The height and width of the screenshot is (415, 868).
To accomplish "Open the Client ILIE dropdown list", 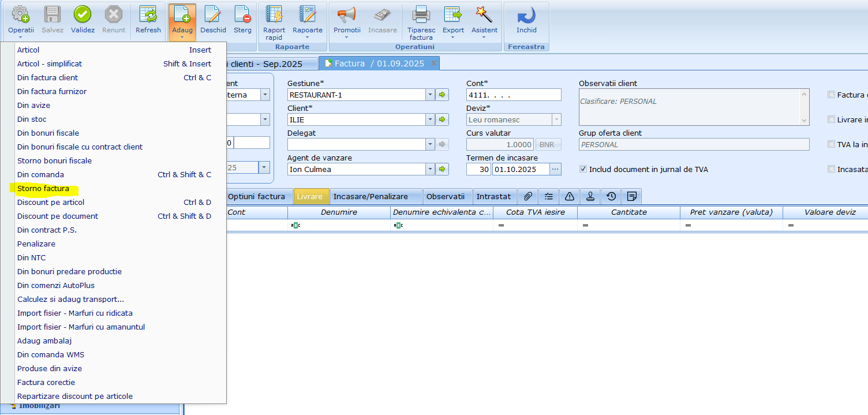I will click(430, 119).
